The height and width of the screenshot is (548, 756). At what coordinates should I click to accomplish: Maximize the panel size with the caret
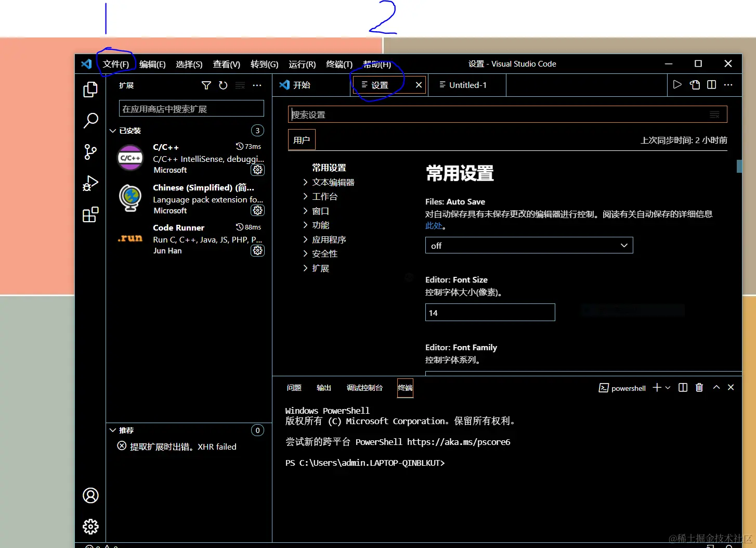(716, 388)
